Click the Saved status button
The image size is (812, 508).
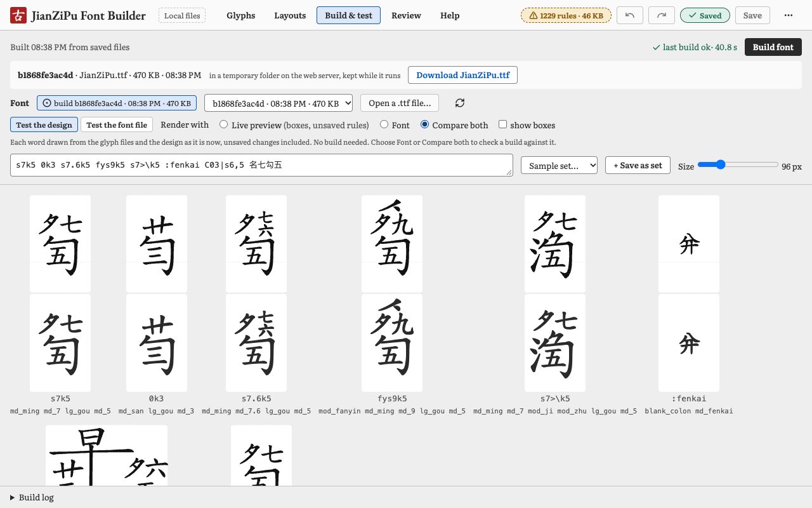705,15
